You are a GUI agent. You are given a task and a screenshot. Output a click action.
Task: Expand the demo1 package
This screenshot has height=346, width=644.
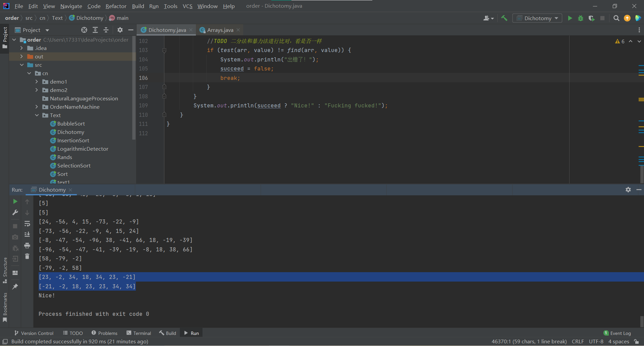[37, 82]
